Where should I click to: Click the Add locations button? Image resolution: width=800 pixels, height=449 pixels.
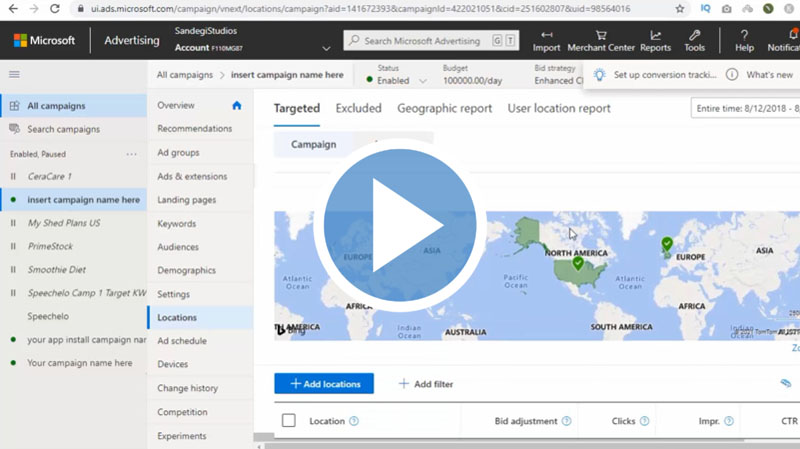pos(324,384)
